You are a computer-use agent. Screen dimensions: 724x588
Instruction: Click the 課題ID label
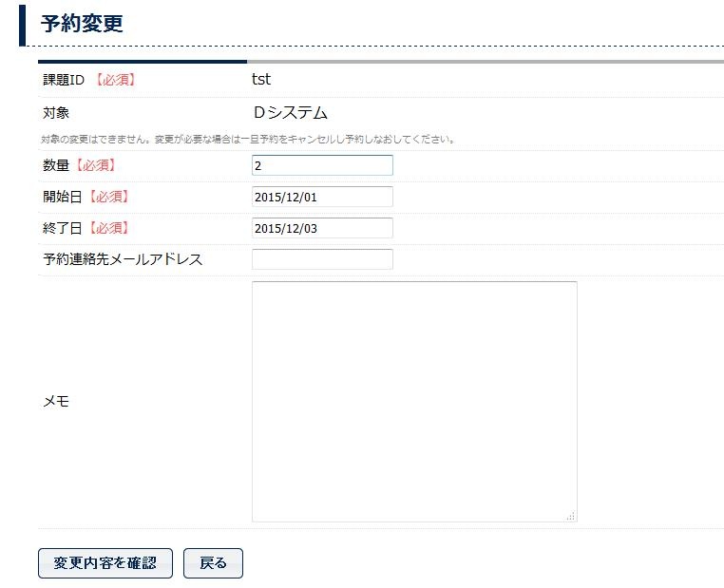(64, 80)
